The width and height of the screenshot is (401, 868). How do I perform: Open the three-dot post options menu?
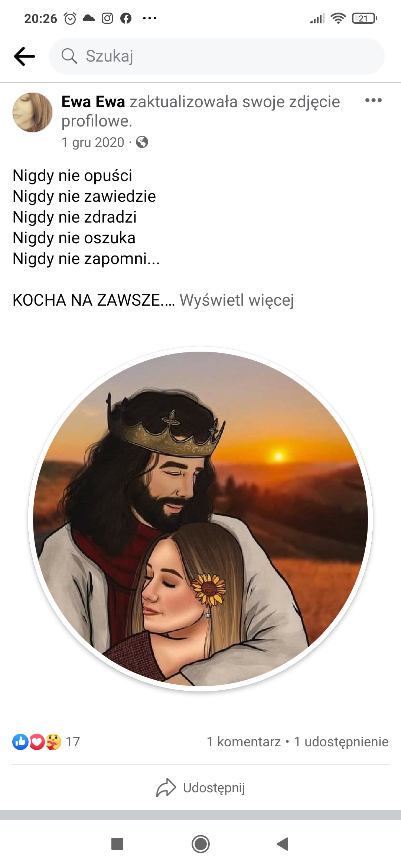[373, 100]
